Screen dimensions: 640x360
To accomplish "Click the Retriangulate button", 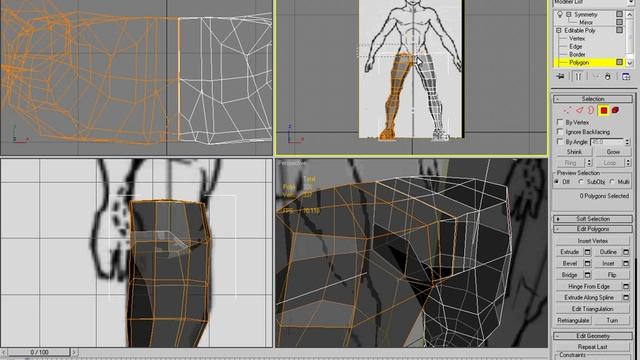I will point(573,320).
